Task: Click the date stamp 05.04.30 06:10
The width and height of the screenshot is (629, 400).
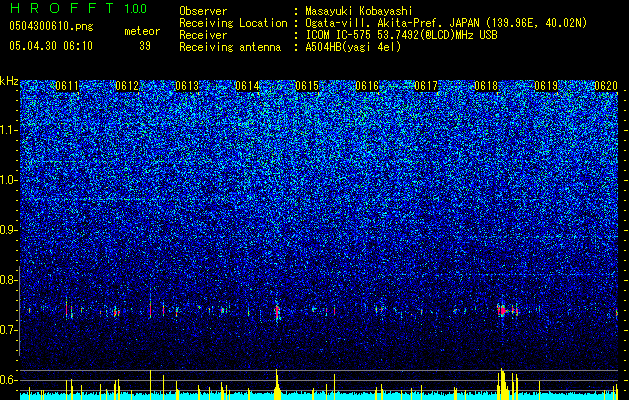Action: click(51, 46)
